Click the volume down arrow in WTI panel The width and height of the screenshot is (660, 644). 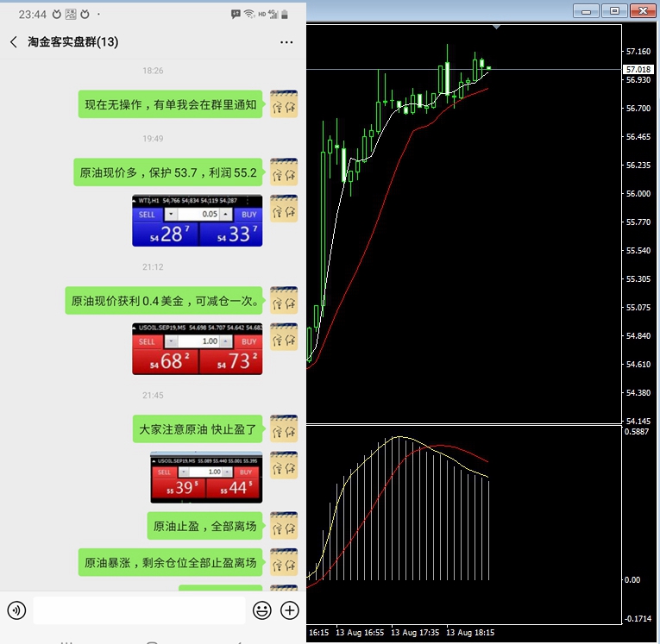point(171,214)
